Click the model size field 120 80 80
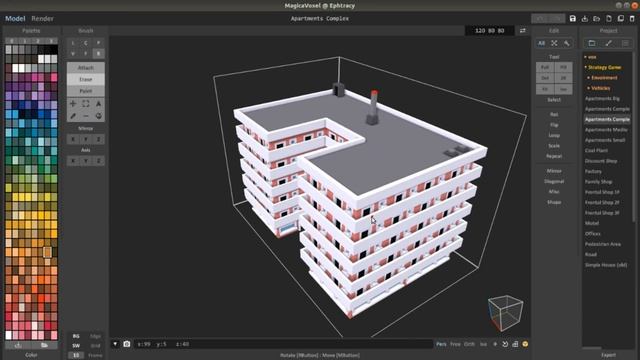640x360 pixels. tap(489, 31)
